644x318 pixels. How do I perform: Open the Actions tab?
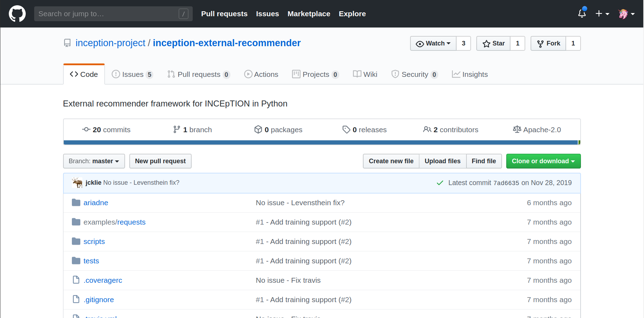pyautogui.click(x=261, y=74)
